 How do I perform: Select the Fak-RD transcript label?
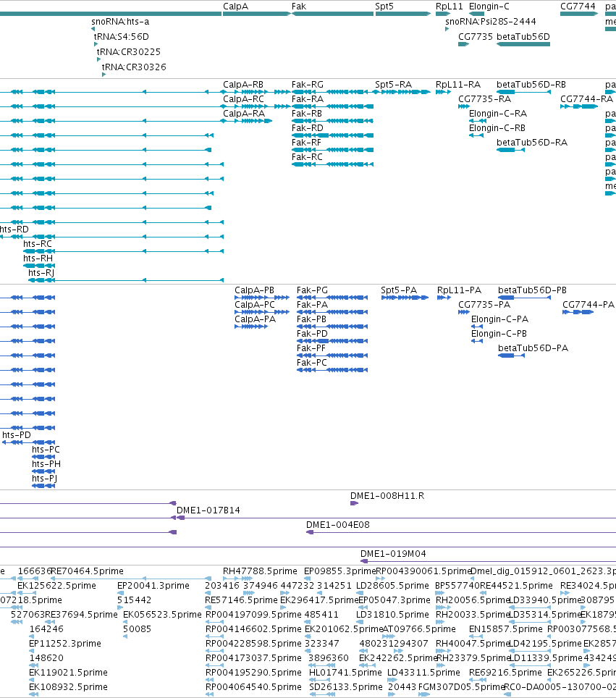pos(307,128)
